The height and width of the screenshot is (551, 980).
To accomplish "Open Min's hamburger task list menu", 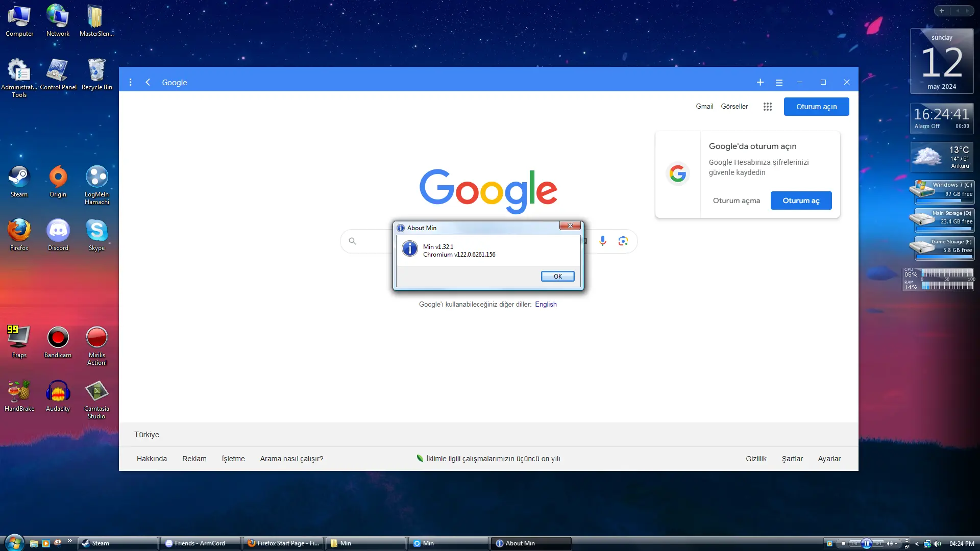I will point(779,82).
